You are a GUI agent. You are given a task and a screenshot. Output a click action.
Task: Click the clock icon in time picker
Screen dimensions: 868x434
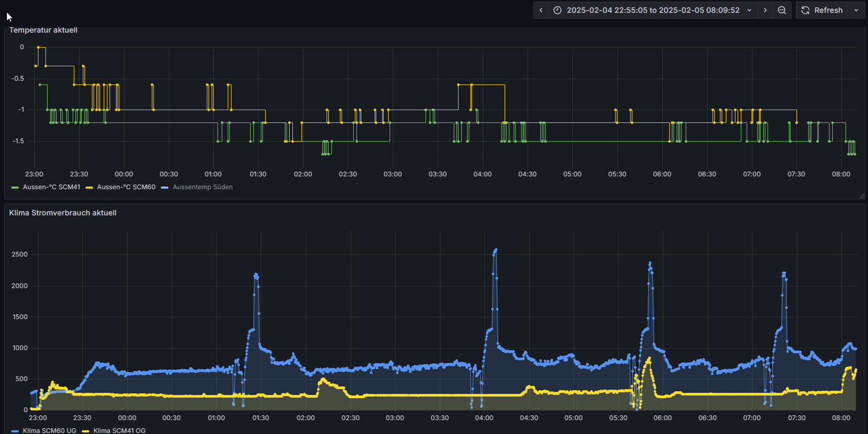pyautogui.click(x=557, y=10)
